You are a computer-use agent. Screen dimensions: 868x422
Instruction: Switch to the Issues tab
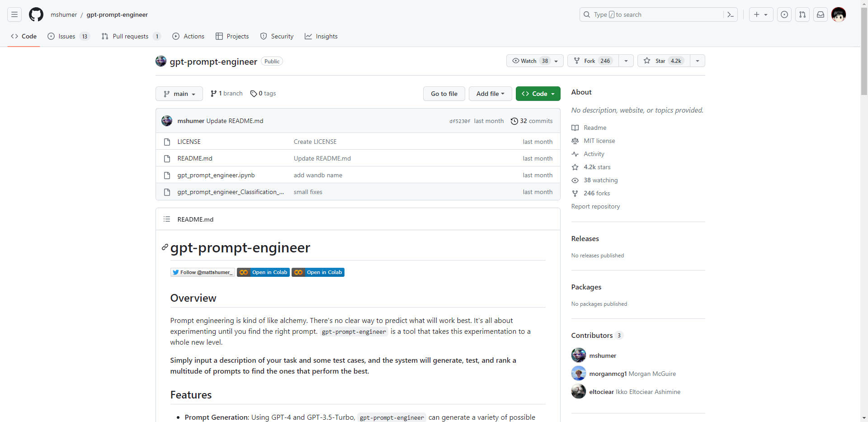(67, 36)
